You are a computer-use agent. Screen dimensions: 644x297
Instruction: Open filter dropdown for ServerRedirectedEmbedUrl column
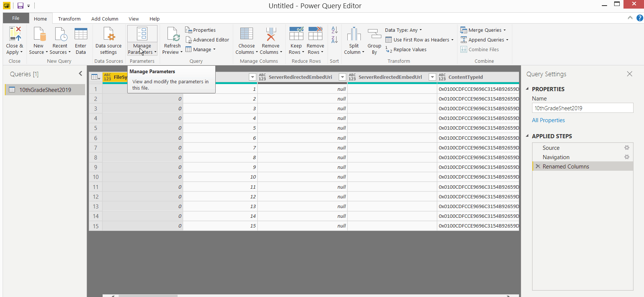tap(432, 77)
